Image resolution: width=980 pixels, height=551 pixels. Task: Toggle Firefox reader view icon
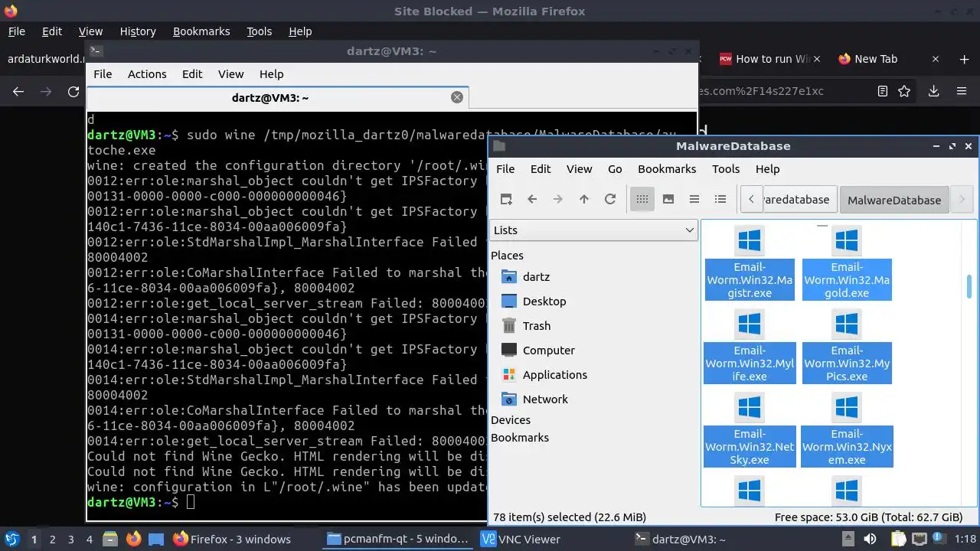pos(883,91)
